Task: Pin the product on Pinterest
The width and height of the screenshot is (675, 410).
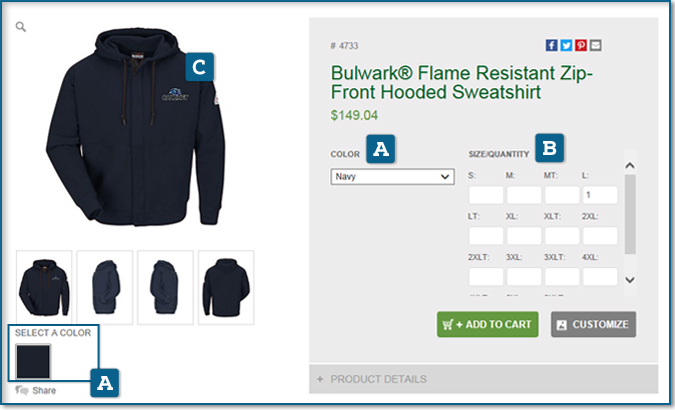Action: pyautogui.click(x=581, y=45)
